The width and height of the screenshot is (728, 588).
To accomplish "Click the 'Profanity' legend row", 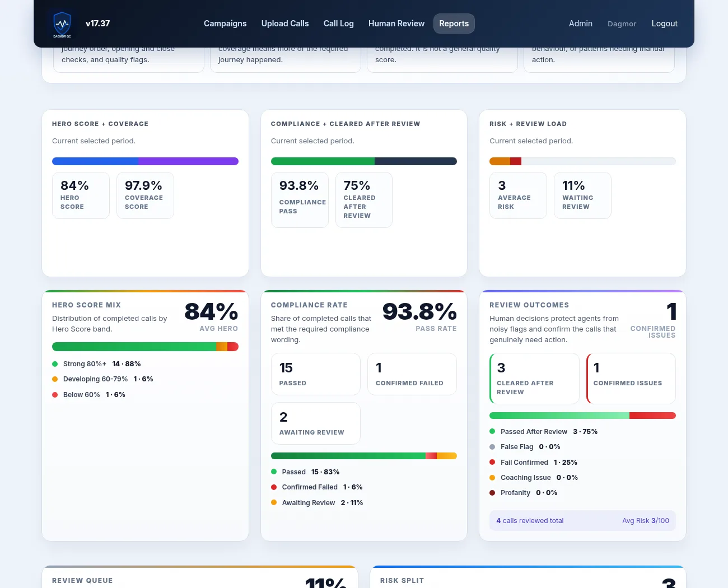I will tap(524, 493).
